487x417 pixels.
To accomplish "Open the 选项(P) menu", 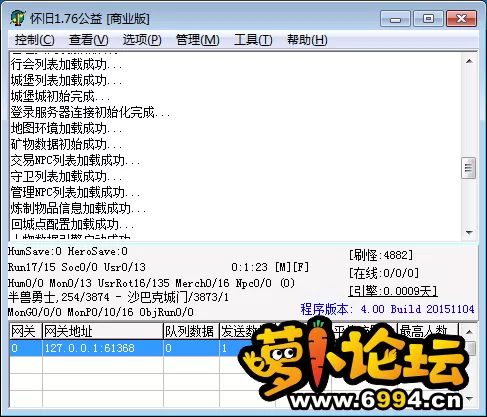I will (142, 40).
